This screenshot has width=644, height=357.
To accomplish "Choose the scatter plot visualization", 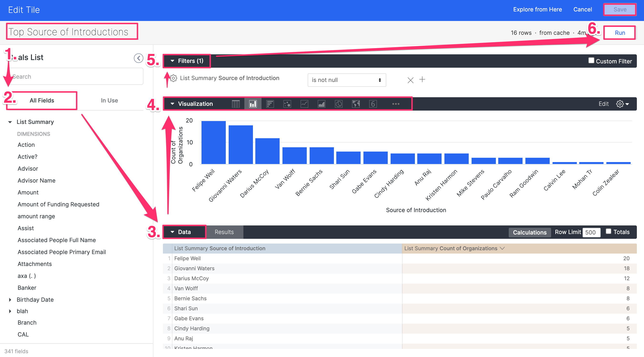I will click(287, 104).
